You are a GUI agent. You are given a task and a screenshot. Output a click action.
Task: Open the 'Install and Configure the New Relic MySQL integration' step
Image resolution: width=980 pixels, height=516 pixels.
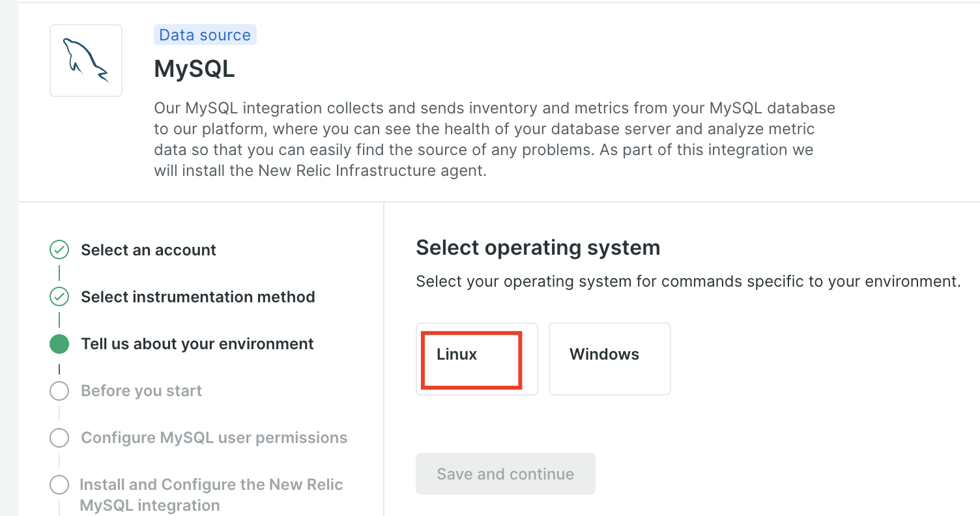click(x=211, y=495)
